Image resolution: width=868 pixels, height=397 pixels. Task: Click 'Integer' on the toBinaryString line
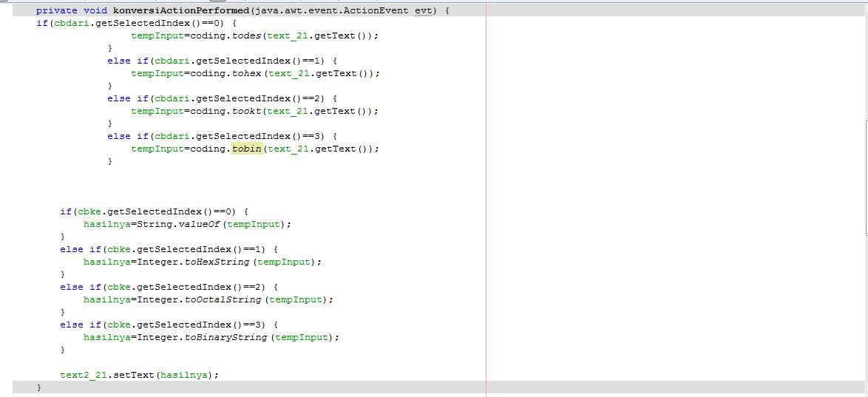coord(157,336)
